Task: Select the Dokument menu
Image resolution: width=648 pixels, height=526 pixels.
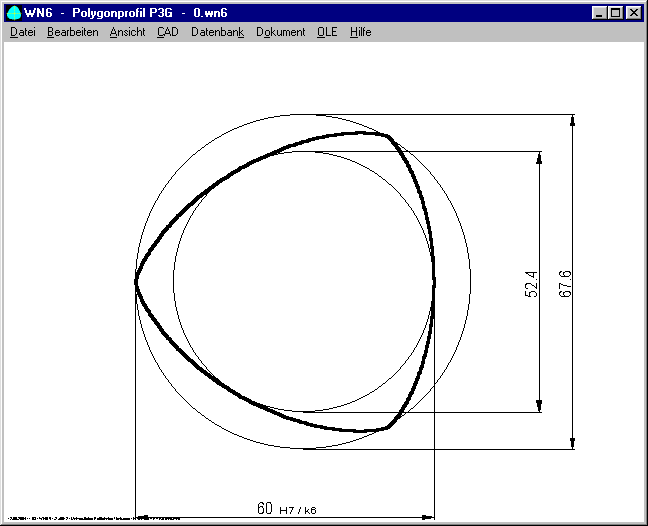Action: pyautogui.click(x=280, y=32)
